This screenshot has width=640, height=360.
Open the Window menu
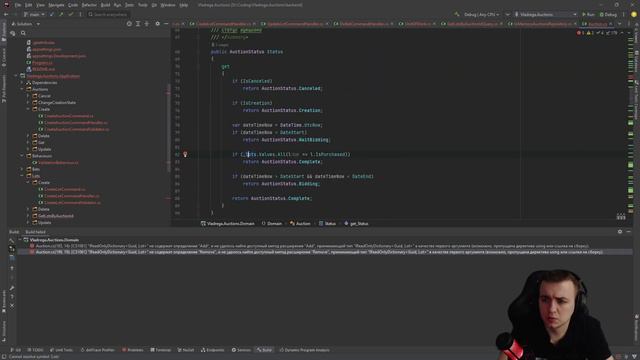(x=168, y=5)
